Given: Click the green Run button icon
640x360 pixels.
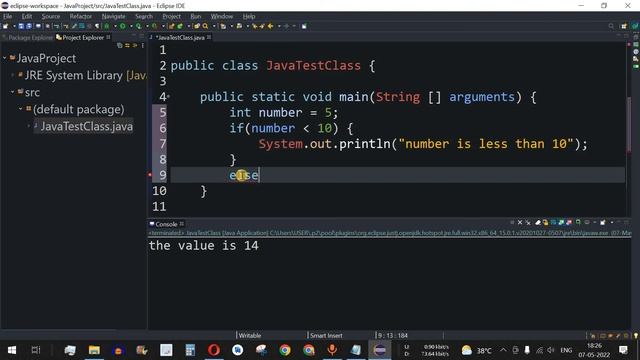Looking at the screenshot, I should coord(122,26).
